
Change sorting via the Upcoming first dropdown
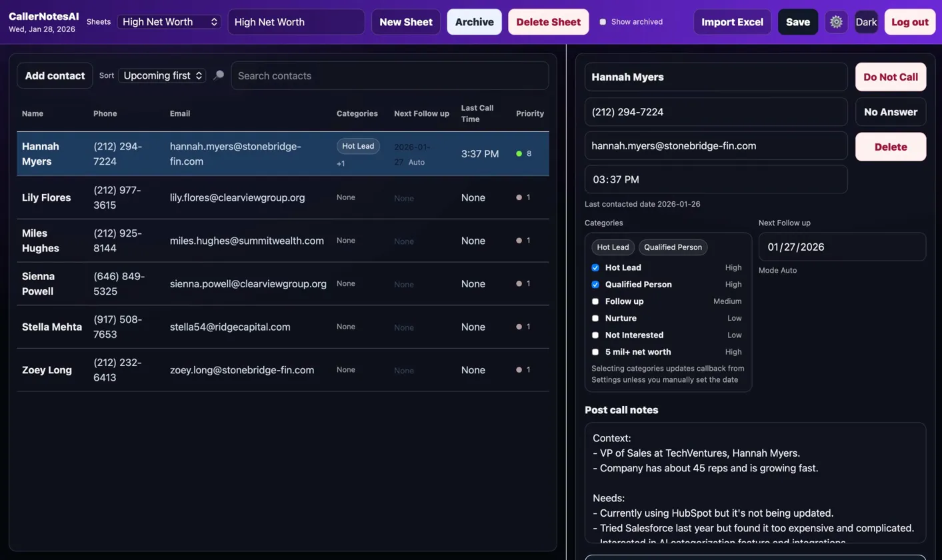coord(162,75)
